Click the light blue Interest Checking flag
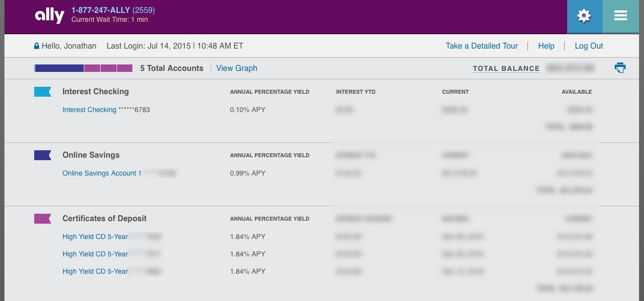 43,92
